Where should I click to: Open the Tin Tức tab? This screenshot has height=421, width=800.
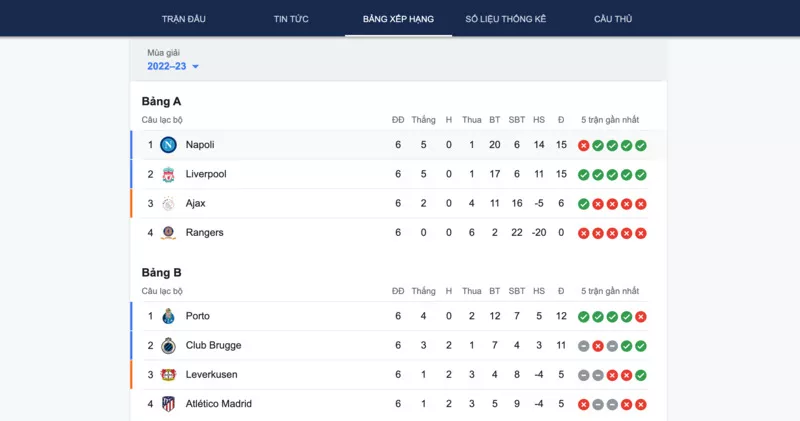click(x=291, y=19)
